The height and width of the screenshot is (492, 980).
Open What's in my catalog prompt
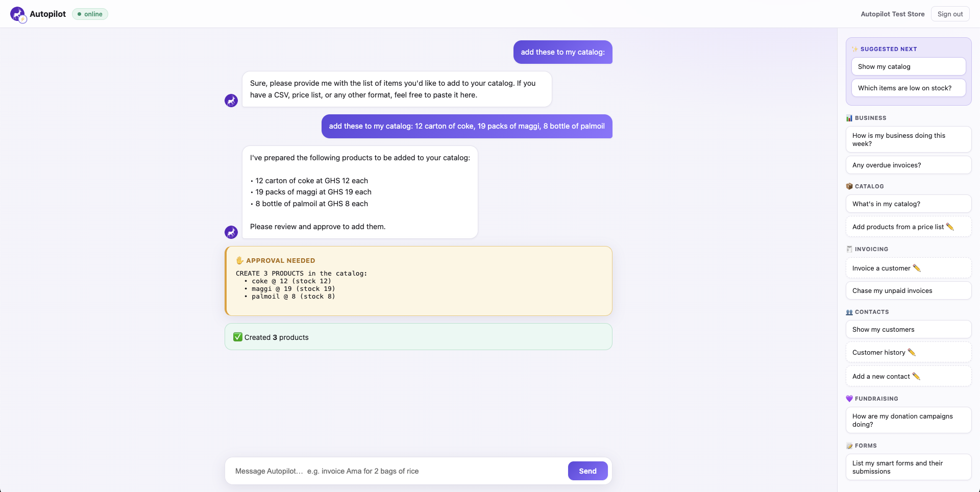(x=909, y=204)
